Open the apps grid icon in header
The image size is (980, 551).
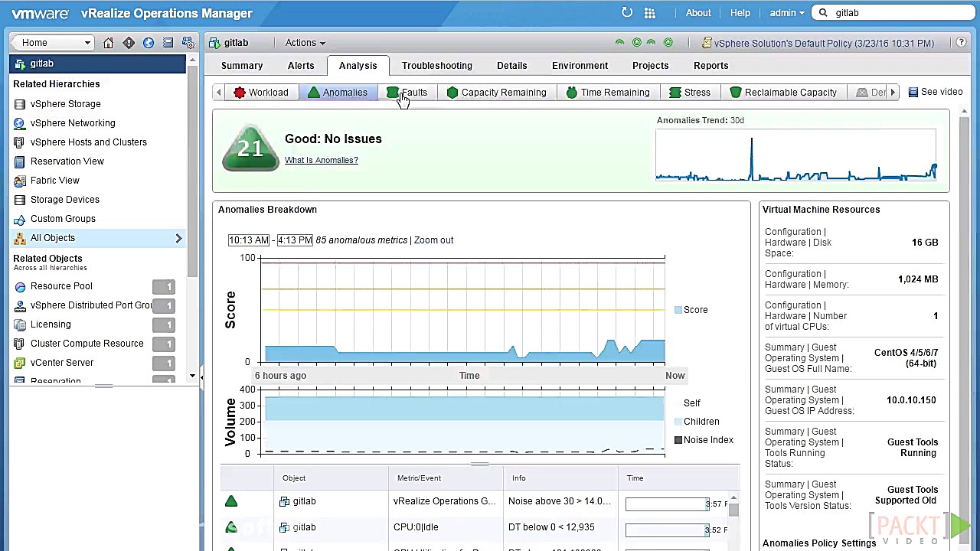point(650,13)
